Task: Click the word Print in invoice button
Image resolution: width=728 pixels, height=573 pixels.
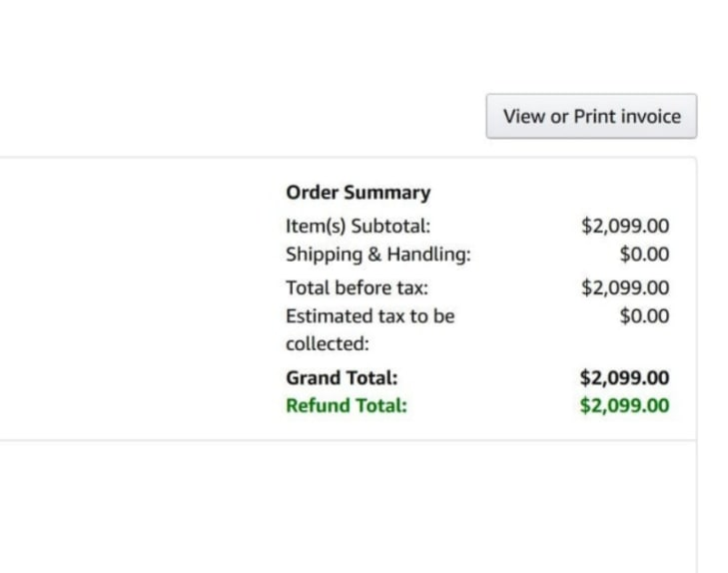Action: point(594,116)
